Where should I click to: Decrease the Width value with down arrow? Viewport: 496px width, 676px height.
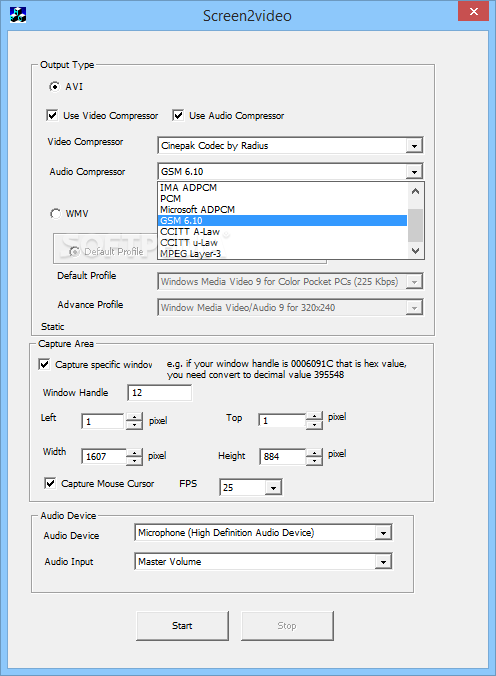135,461
